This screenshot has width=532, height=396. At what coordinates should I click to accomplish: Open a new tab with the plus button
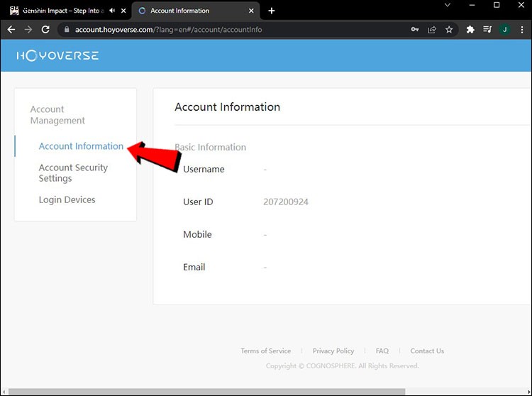(272, 11)
